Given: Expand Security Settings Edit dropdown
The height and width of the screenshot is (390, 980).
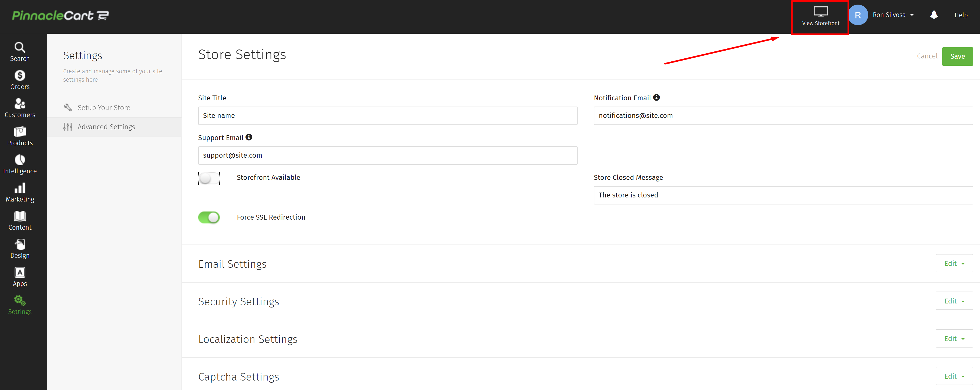Looking at the screenshot, I should click(x=954, y=301).
